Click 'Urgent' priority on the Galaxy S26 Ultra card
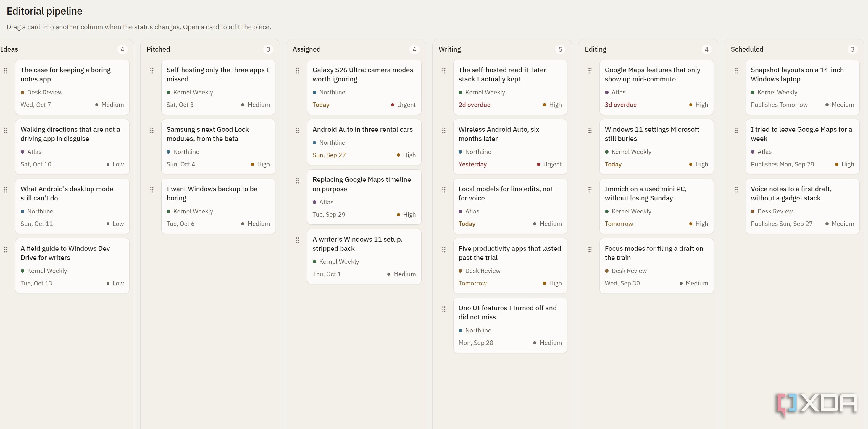 [x=403, y=105]
